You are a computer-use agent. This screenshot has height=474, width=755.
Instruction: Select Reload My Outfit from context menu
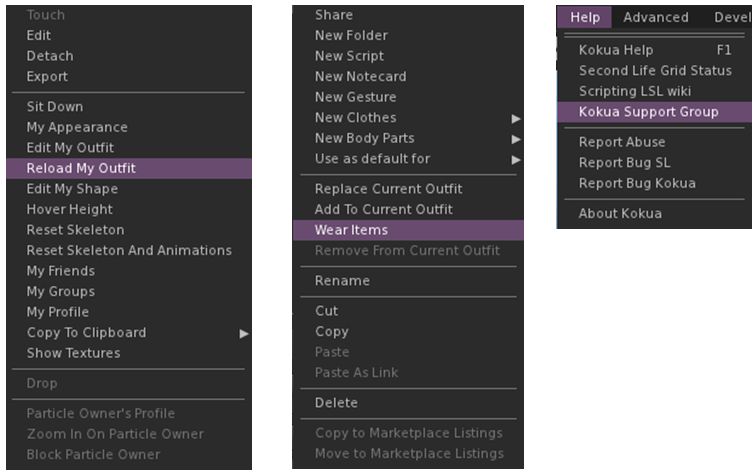click(81, 168)
